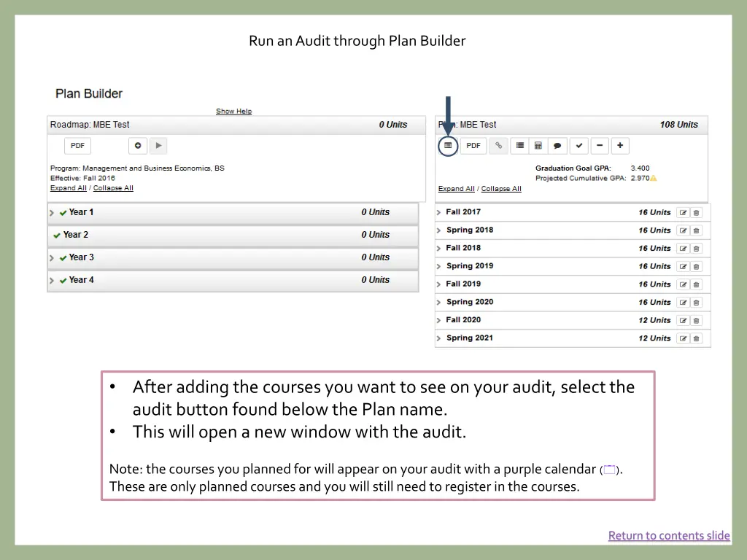This screenshot has height=560, width=747.
Task: Click the circled audit button under Plan name
Action: point(448,146)
